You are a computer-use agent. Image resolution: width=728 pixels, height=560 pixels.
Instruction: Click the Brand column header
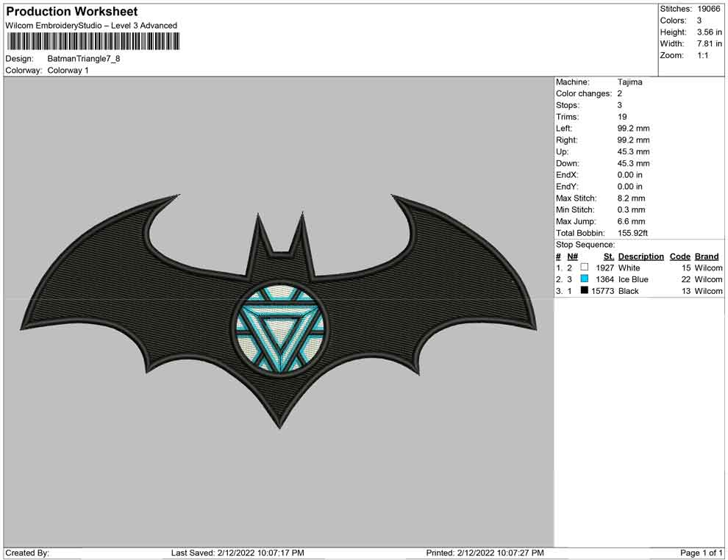point(707,256)
